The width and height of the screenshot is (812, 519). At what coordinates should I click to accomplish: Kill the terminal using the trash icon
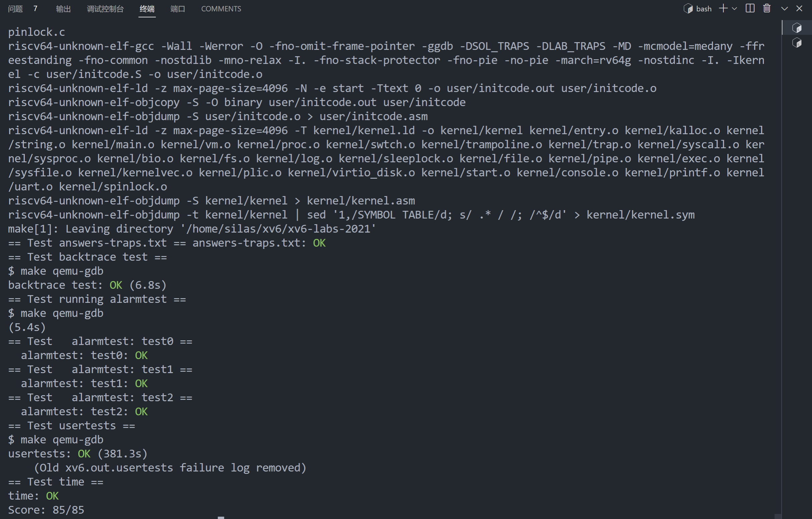(767, 8)
